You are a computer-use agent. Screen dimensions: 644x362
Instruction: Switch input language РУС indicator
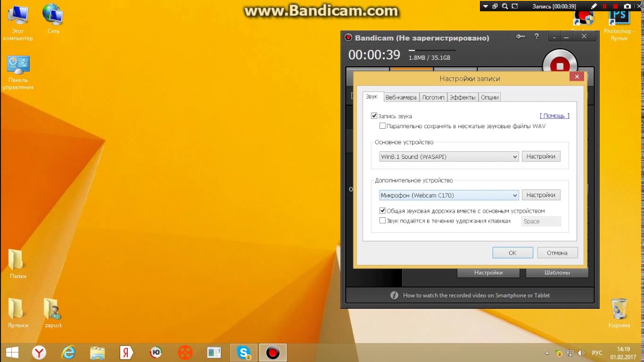point(597,353)
